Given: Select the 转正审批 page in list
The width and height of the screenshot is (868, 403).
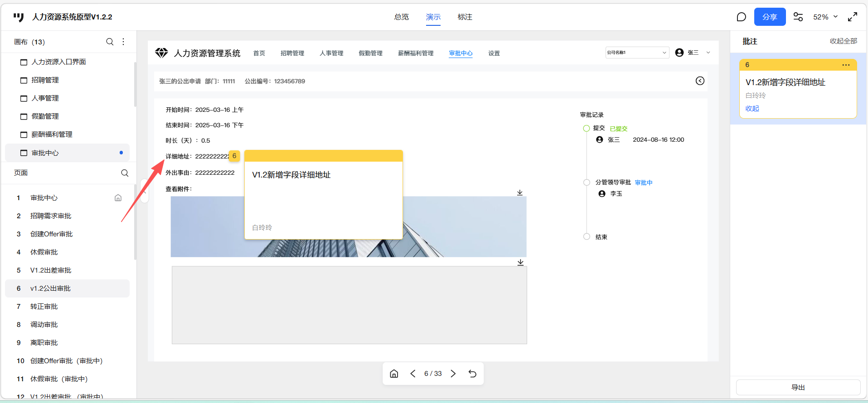Looking at the screenshot, I should pyautogui.click(x=44, y=307).
